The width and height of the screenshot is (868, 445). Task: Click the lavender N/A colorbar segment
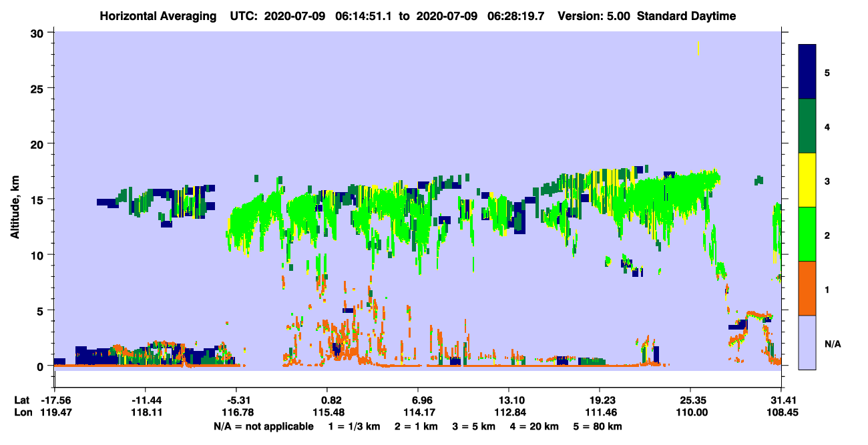tap(807, 342)
